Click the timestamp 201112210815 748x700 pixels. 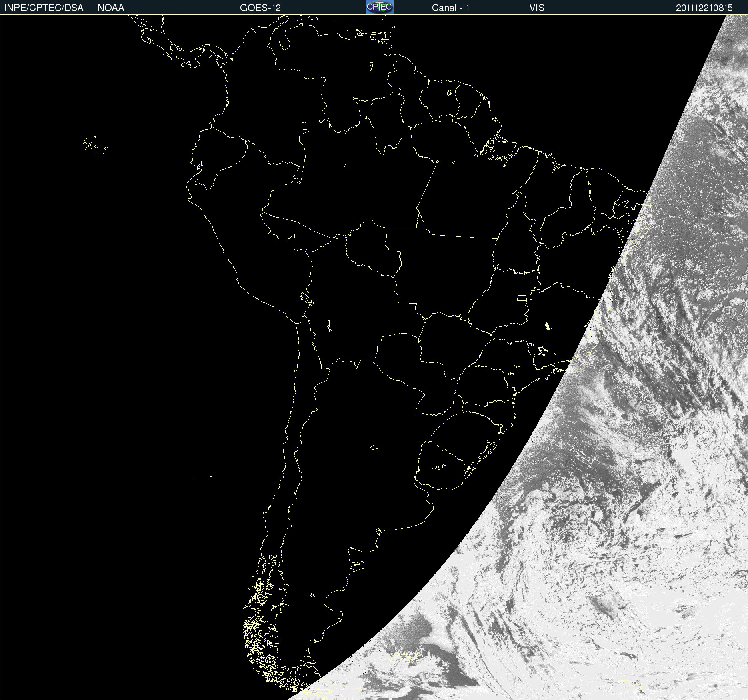(x=704, y=8)
